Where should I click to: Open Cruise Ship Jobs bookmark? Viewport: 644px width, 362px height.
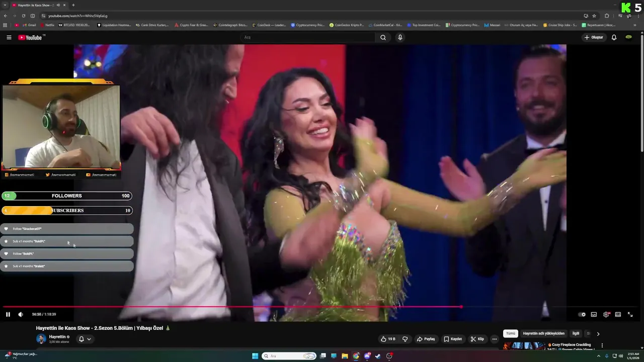tap(560, 25)
